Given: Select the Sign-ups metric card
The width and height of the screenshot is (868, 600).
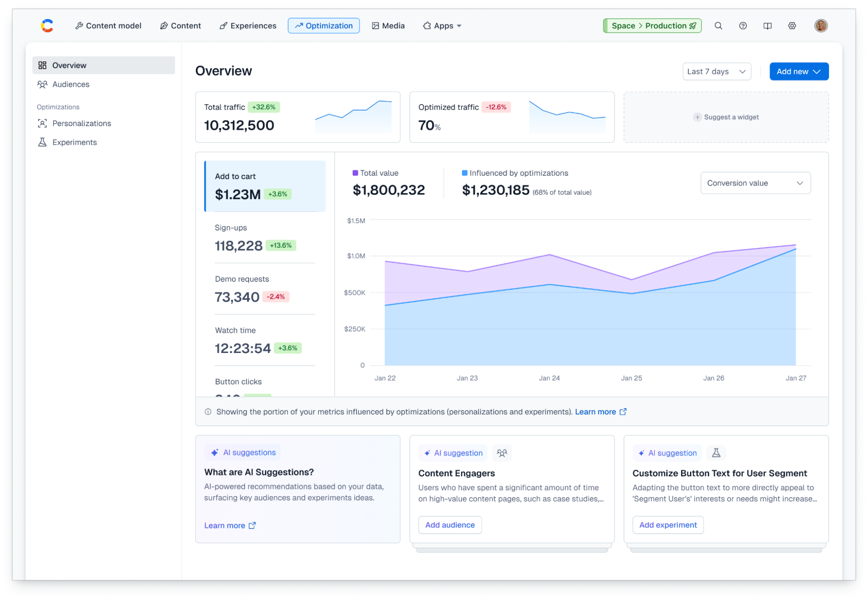Looking at the screenshot, I should [264, 237].
